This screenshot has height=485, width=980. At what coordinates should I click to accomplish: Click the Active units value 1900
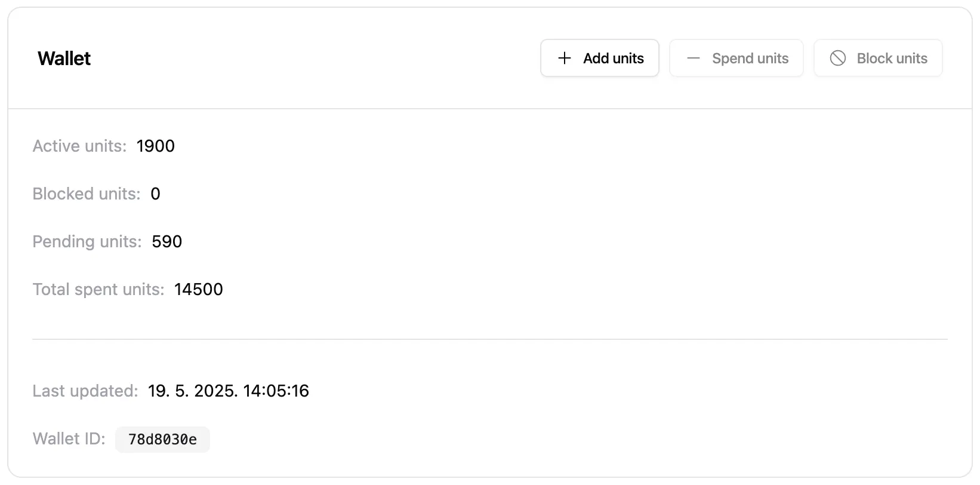tap(155, 146)
